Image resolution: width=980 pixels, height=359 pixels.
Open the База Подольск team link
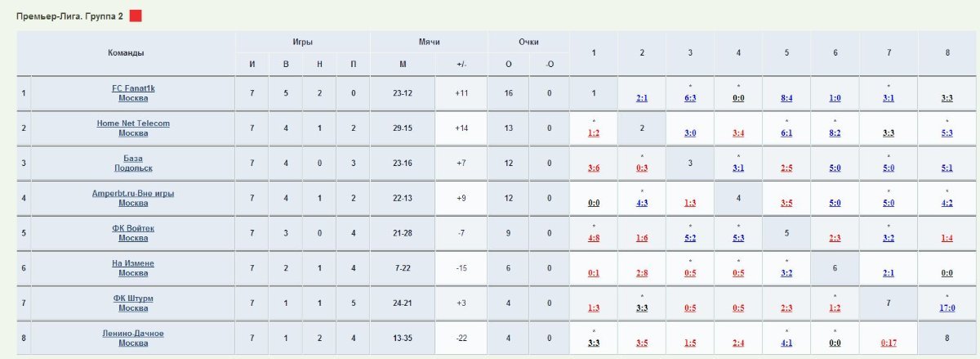(133, 163)
